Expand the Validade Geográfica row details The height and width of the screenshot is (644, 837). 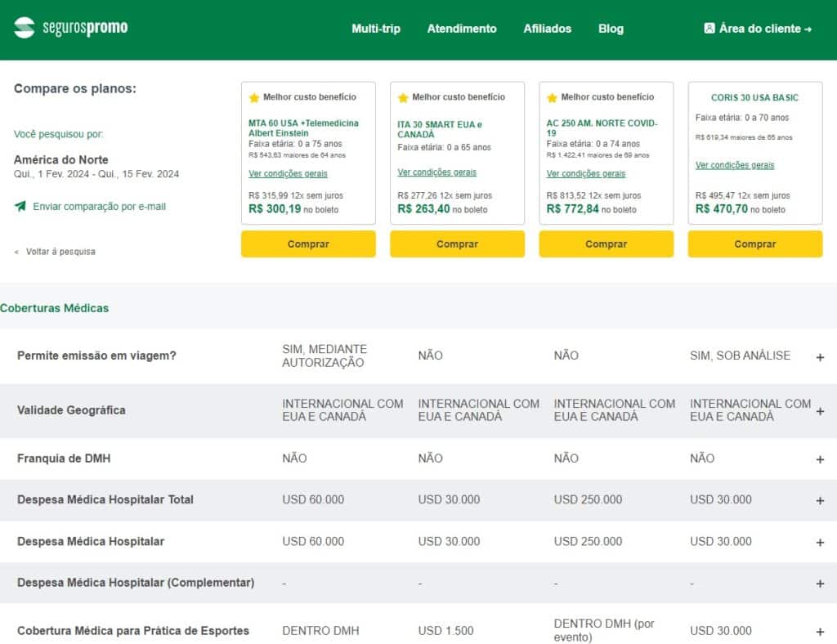(820, 409)
